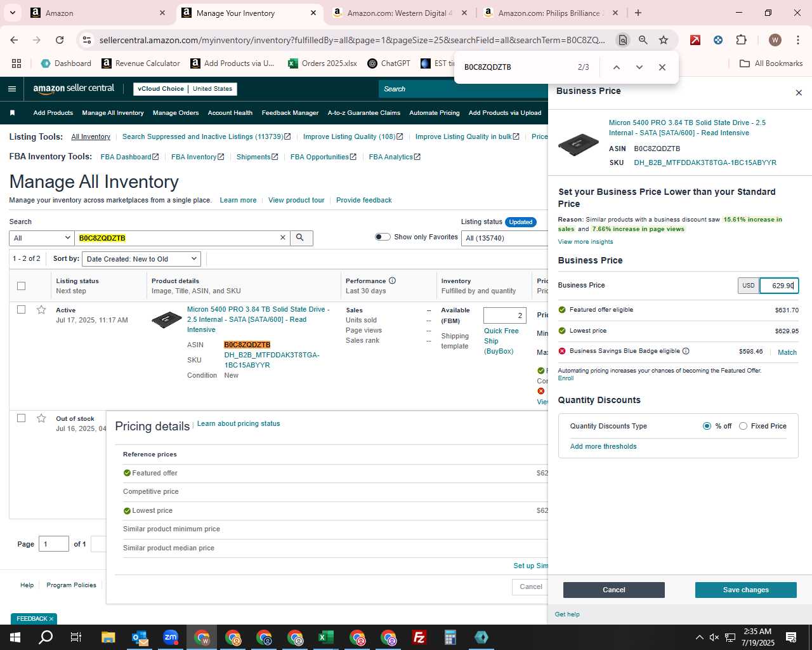Open FBA Dashboard link

coord(129,157)
